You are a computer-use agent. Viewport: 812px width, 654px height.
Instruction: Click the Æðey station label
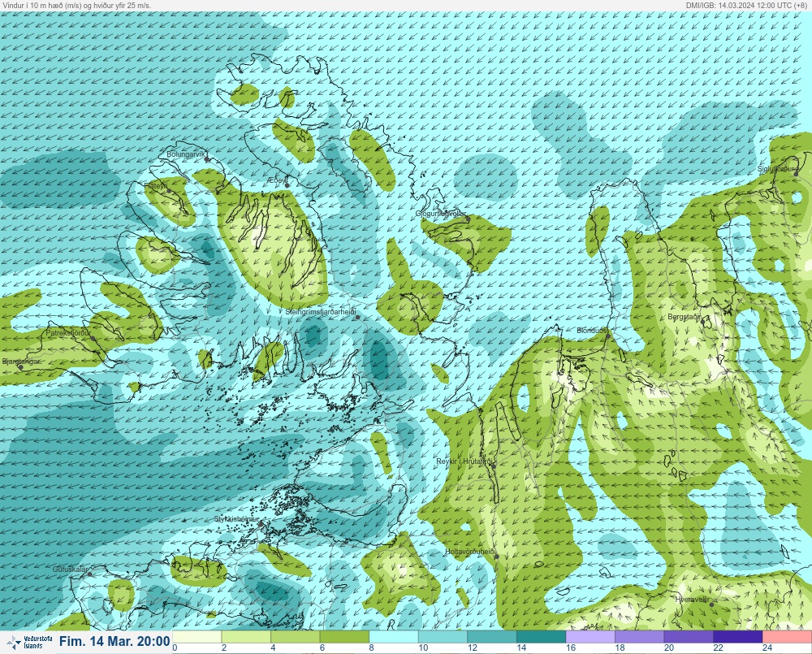[276, 180]
